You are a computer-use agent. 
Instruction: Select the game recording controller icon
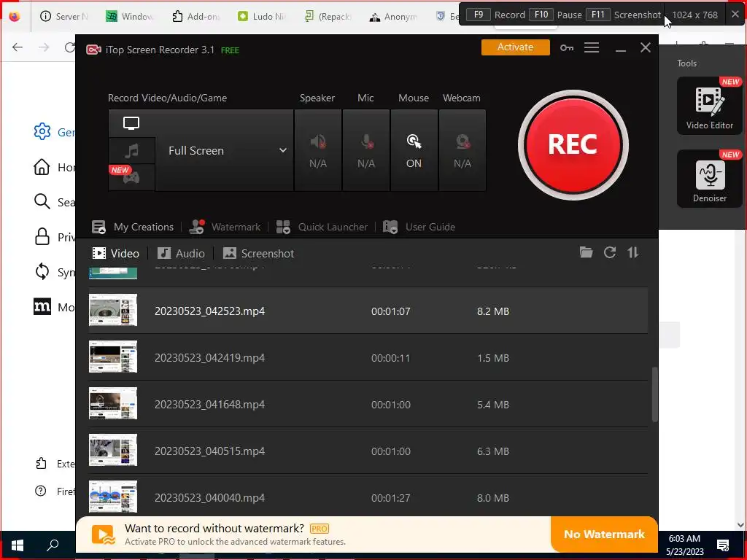(x=131, y=178)
